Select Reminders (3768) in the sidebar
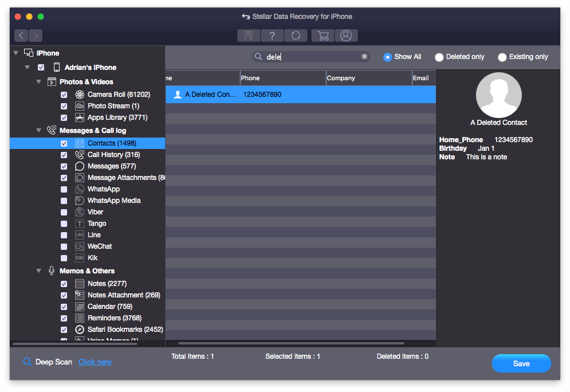This screenshot has height=392, width=570. tap(115, 318)
